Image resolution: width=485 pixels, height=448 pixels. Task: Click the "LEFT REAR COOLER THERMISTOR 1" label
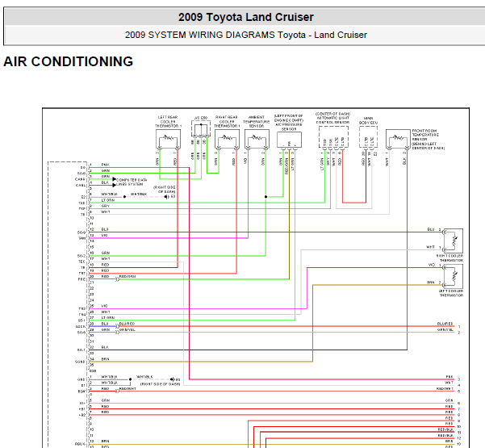pyautogui.click(x=168, y=122)
